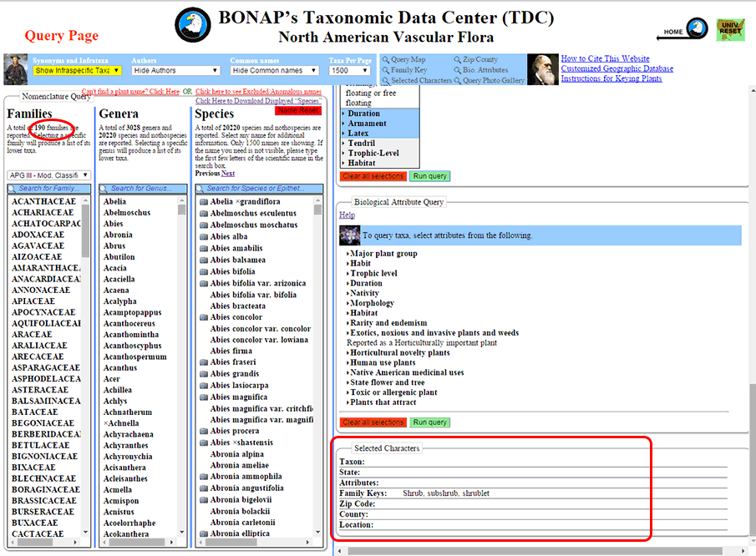Screen dimensions: 756x556
Task: Expand Native American medicinal uses attribute
Action: tap(405, 372)
